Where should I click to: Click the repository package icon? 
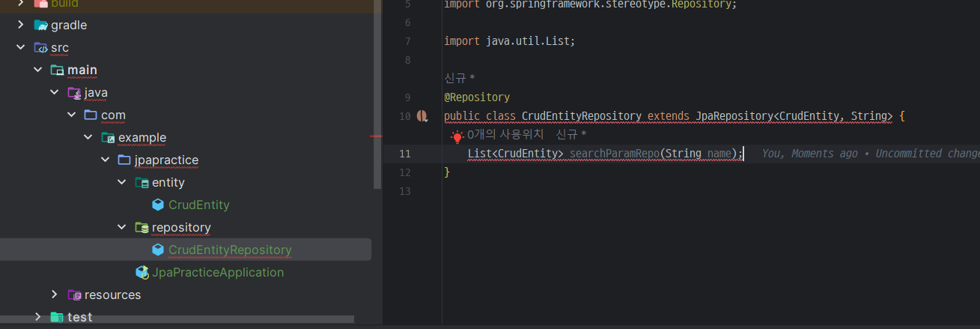[x=141, y=227]
